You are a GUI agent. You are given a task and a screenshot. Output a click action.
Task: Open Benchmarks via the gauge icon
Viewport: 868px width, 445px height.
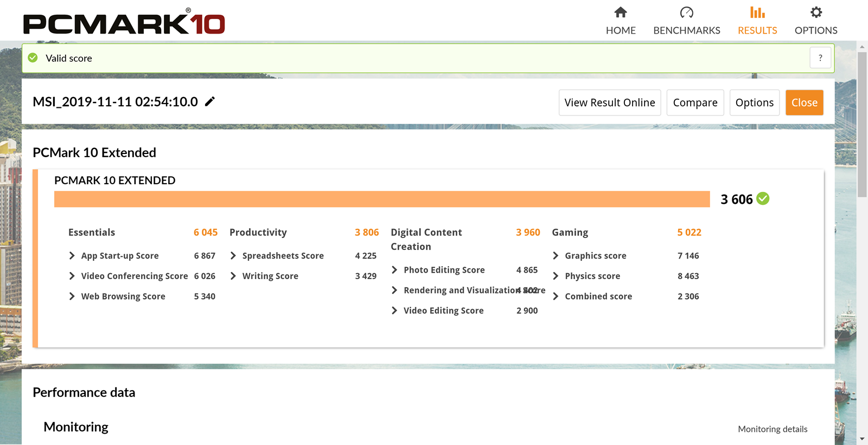click(686, 12)
